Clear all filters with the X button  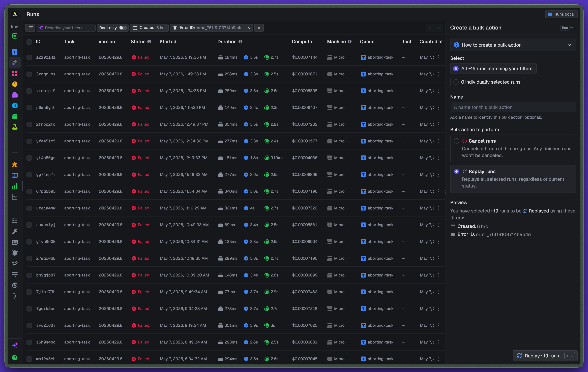coord(259,28)
